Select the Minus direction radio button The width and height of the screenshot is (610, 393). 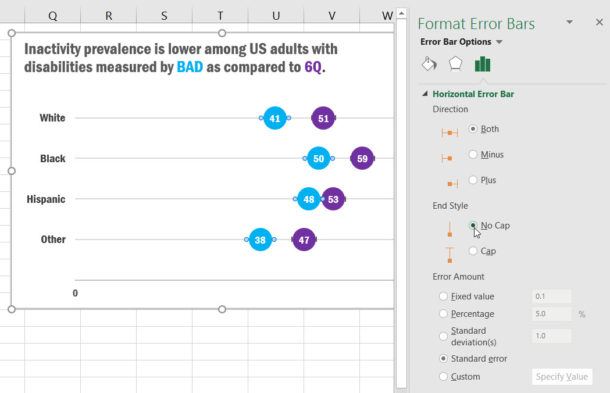point(473,154)
